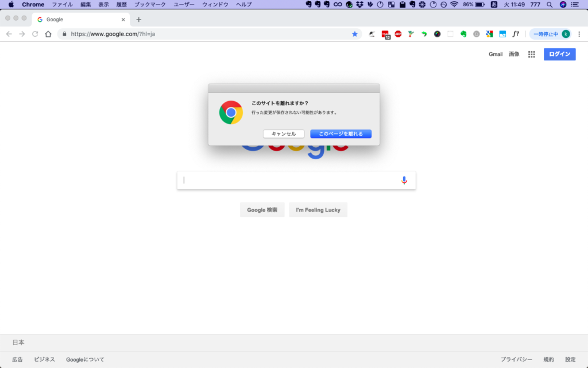
Task: Open the Adblock Plus extension
Action: click(x=398, y=34)
